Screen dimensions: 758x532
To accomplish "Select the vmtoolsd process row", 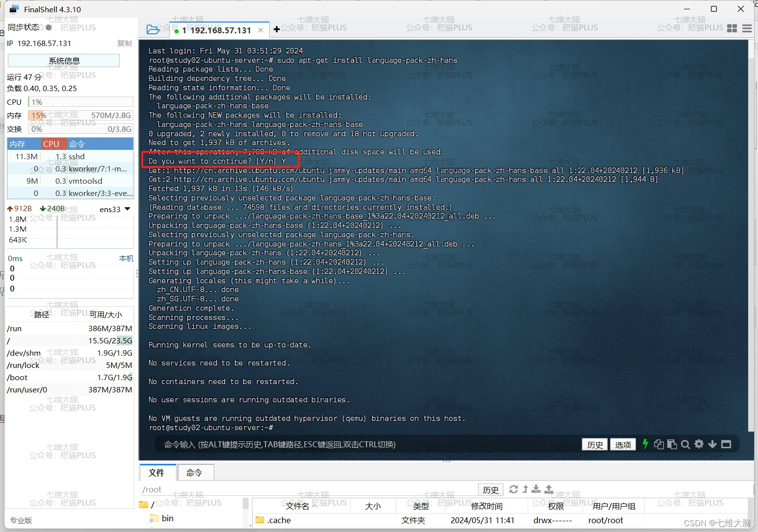I will (70, 181).
